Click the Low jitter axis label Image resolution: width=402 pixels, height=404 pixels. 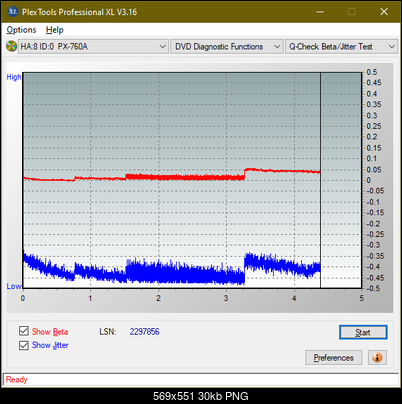[14, 286]
